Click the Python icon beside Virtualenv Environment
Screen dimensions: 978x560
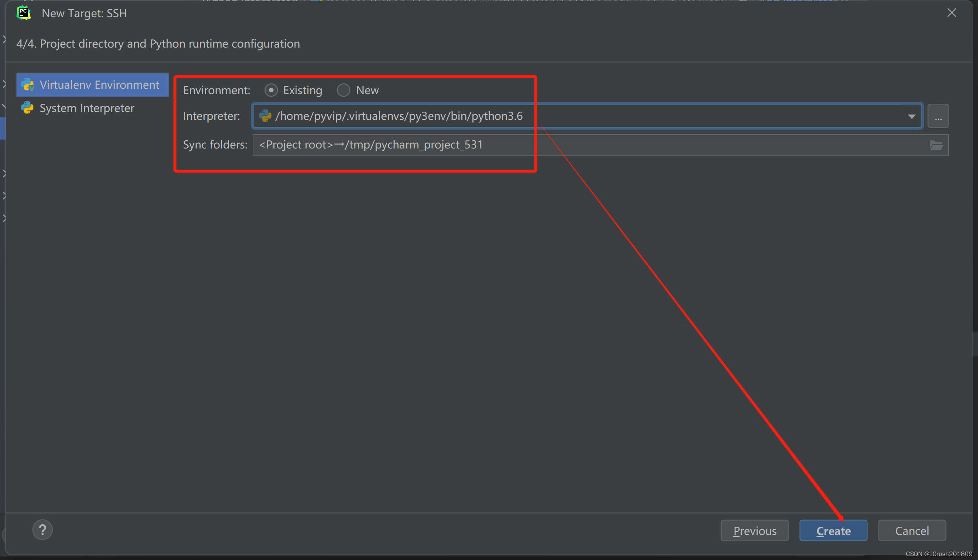coord(27,84)
